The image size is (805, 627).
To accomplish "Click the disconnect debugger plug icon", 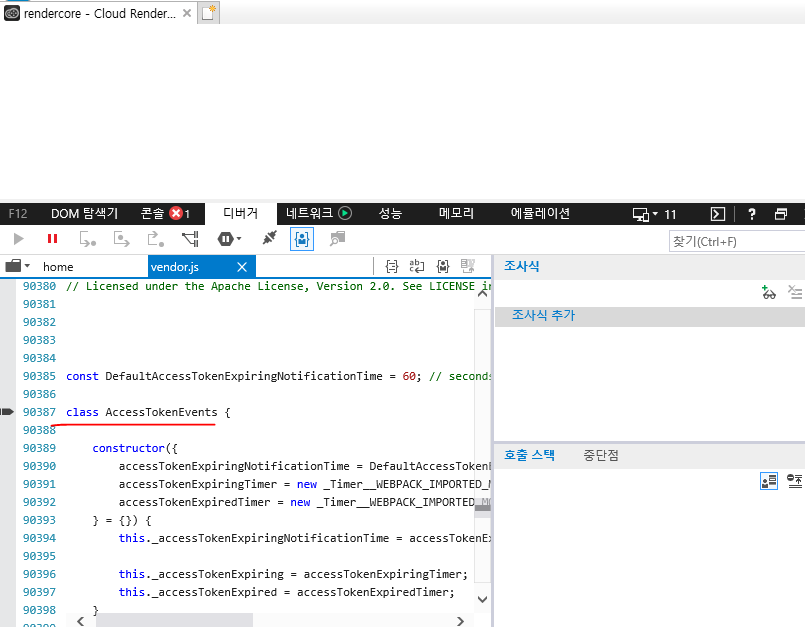I will [269, 238].
